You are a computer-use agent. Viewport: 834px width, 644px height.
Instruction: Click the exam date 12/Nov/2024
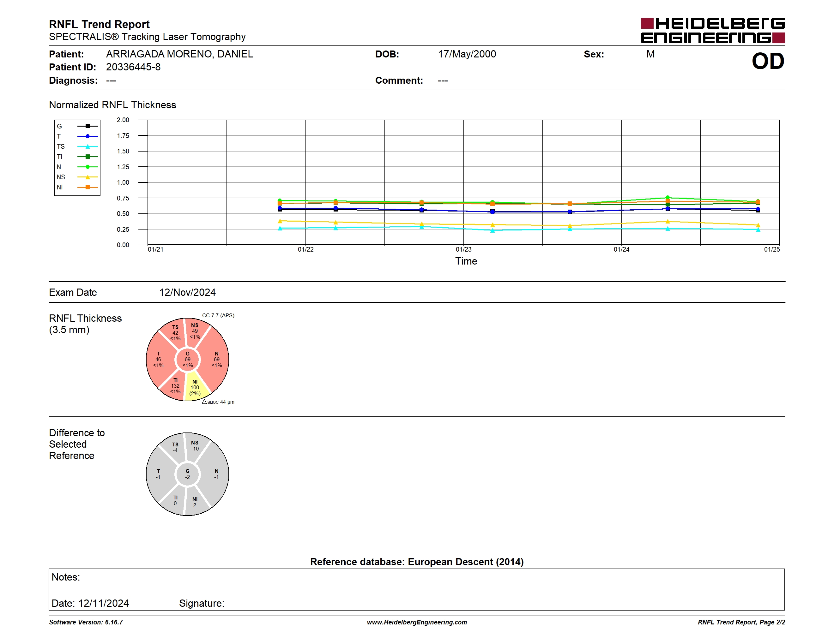tap(188, 292)
